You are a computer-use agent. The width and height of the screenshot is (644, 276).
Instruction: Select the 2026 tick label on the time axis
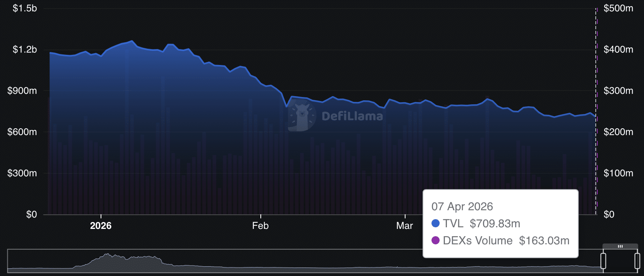[101, 226]
